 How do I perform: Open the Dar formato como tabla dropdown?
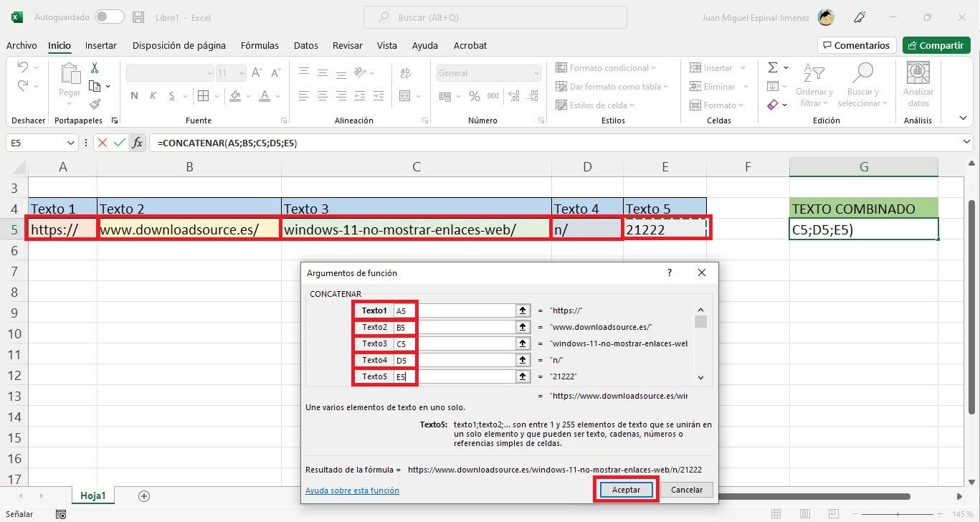tap(612, 87)
